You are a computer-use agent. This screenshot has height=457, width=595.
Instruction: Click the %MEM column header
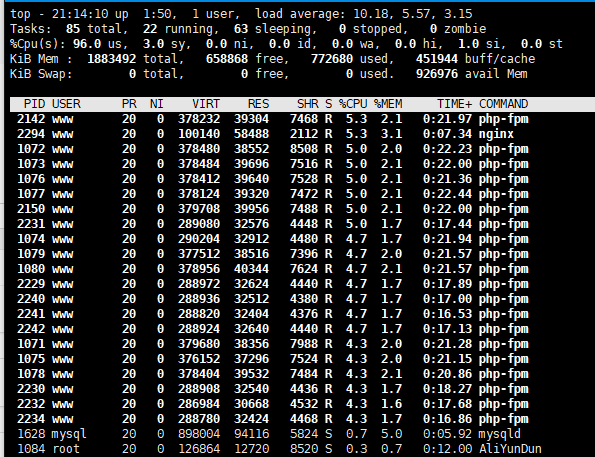point(388,104)
